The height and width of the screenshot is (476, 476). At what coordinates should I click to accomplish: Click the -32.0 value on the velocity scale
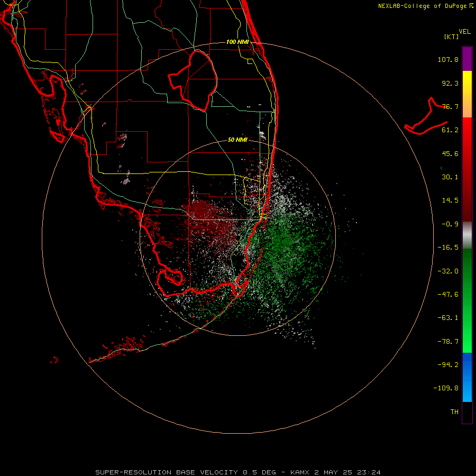[448, 271]
